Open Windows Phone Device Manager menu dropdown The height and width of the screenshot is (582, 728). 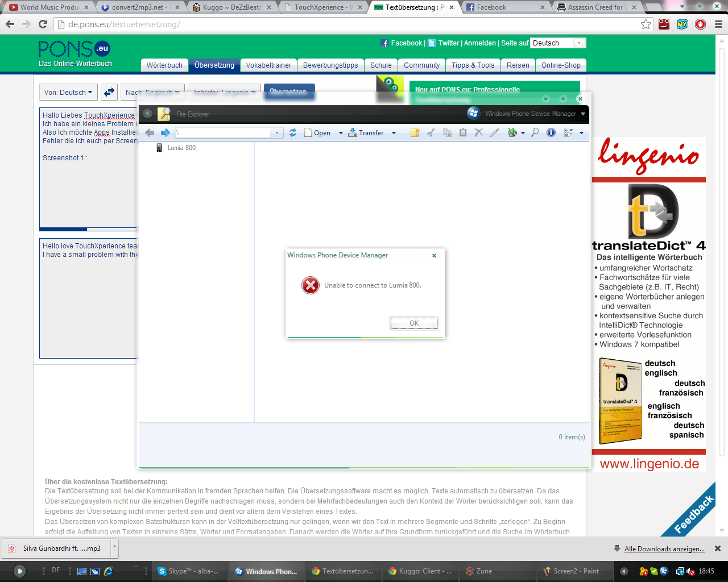[583, 114]
